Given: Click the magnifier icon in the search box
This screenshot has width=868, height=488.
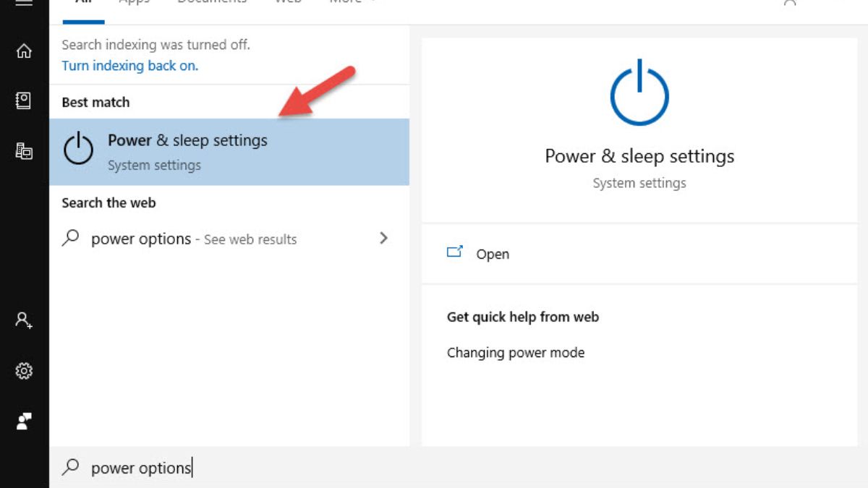Looking at the screenshot, I should (70, 468).
